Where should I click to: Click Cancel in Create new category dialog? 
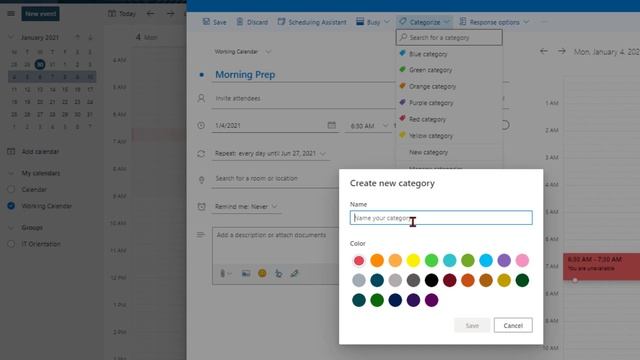[513, 325]
